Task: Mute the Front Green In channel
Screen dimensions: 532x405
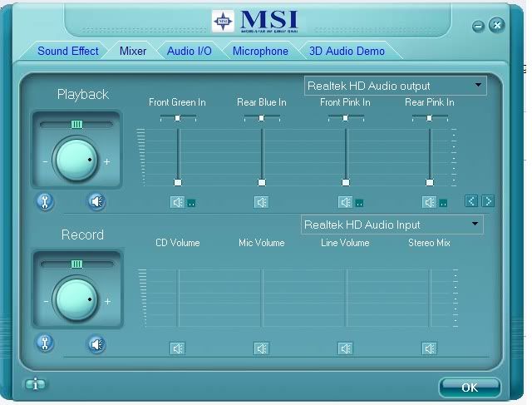Action: pyautogui.click(x=177, y=202)
